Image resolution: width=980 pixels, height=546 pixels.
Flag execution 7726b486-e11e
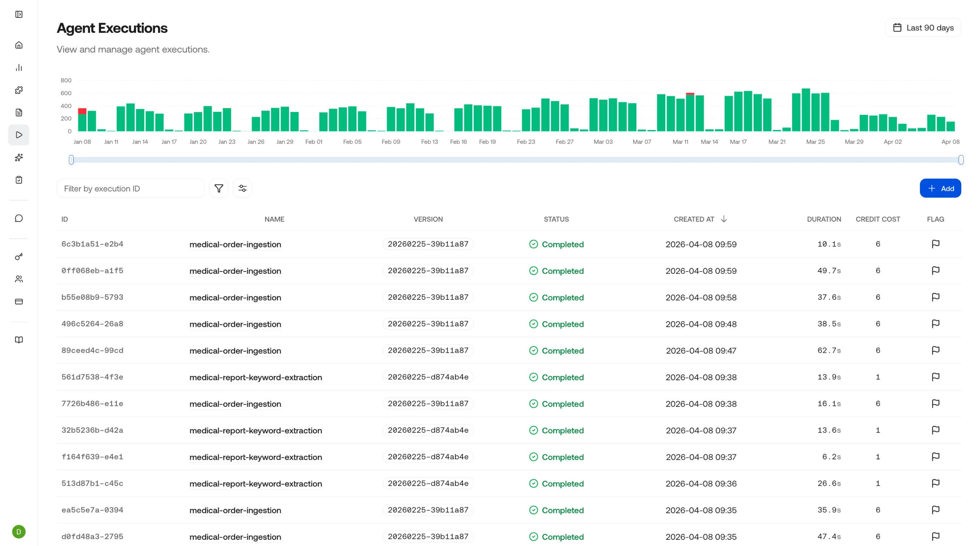936,404
